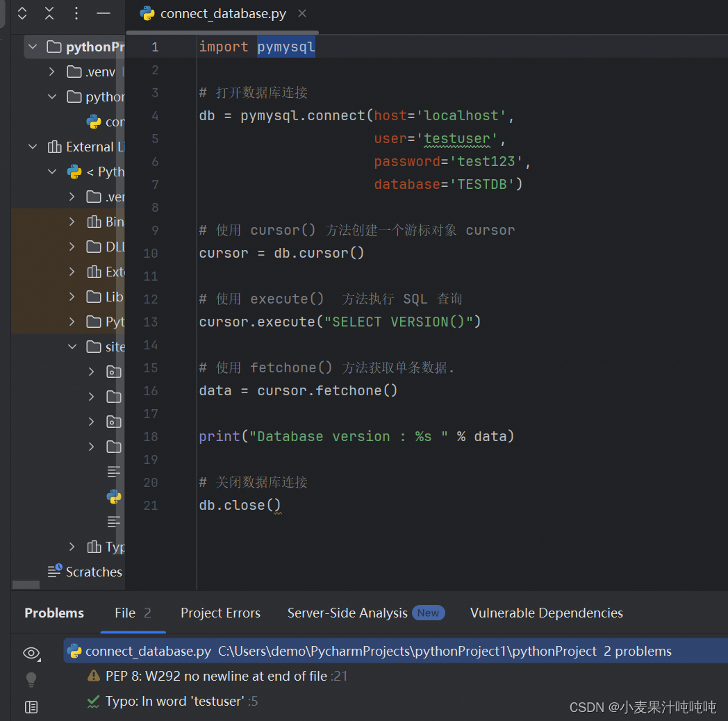
Task: Switch to the Vulnerable Dependencies tab
Action: [x=546, y=613]
